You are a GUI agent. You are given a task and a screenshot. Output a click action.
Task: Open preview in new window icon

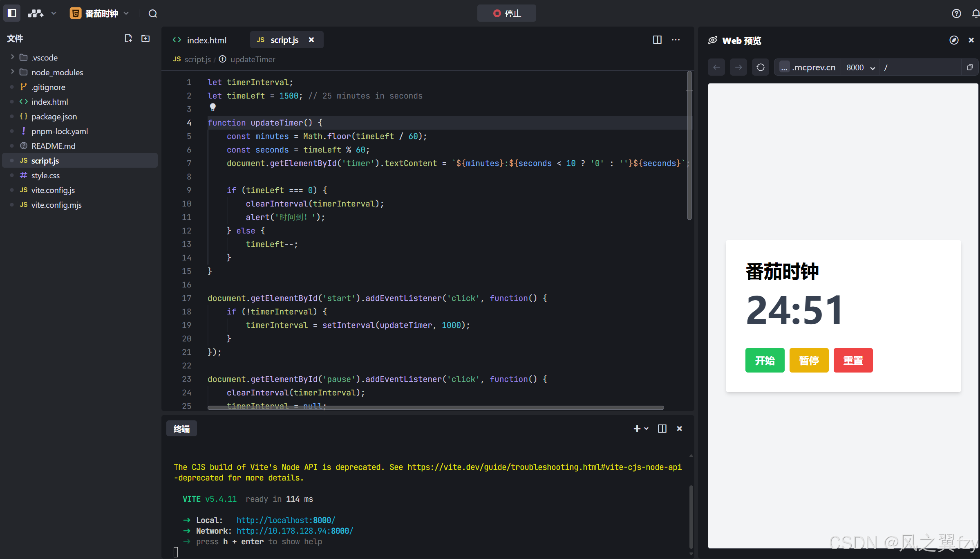click(x=970, y=67)
